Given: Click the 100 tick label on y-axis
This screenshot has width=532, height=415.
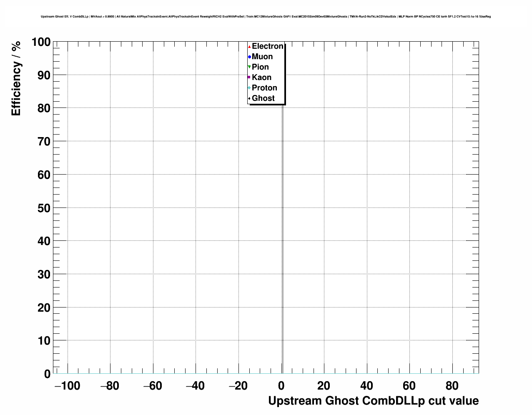Looking at the screenshot, I should [x=41, y=42].
